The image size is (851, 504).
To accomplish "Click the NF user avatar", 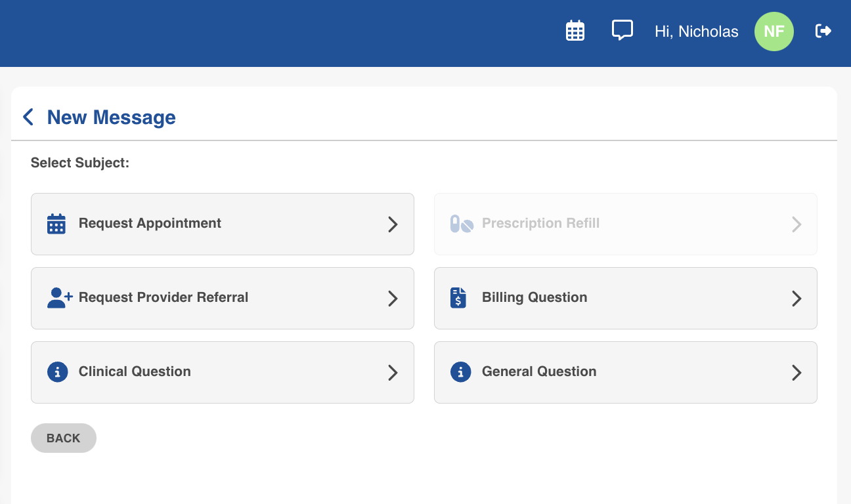I will [x=774, y=31].
